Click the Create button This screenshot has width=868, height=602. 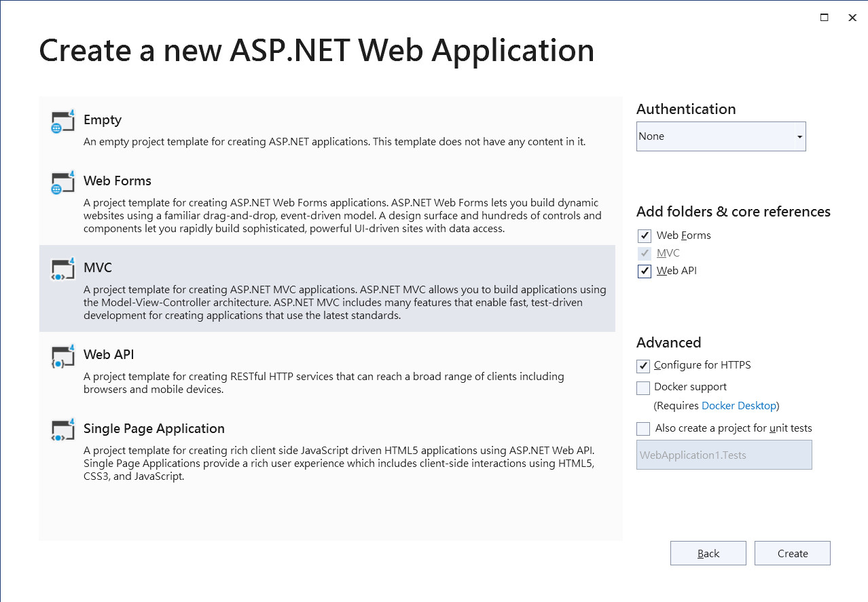[x=793, y=553]
